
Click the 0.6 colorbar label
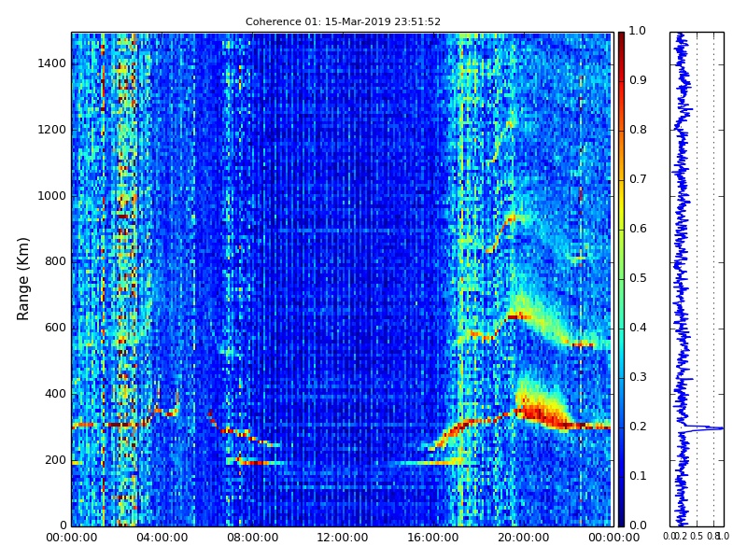[638, 229]
